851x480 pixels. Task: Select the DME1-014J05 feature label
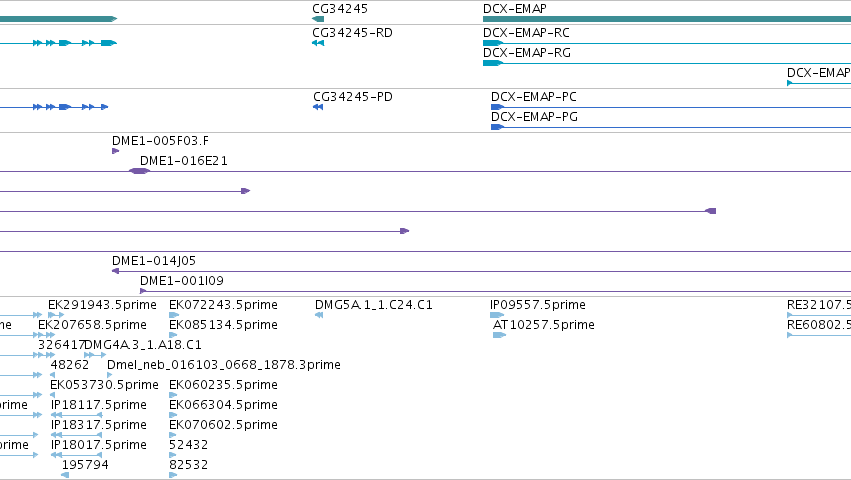pos(154,261)
